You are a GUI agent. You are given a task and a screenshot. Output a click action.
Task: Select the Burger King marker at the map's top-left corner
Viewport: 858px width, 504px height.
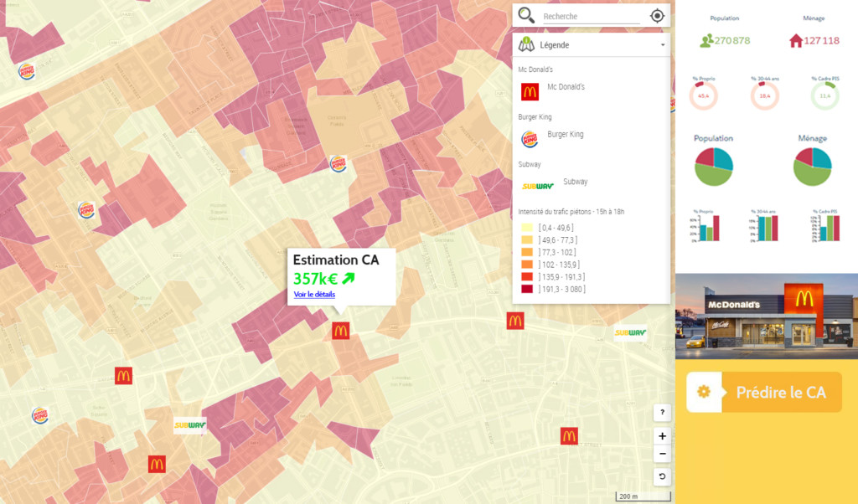coord(26,71)
